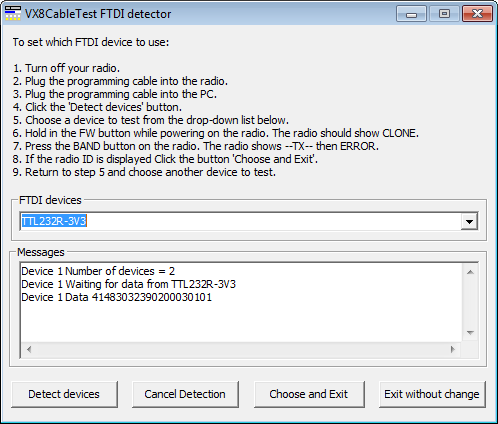Click the 'Number of devices = 2' message line
Viewport: 498px width, 424px height.
pos(98,271)
